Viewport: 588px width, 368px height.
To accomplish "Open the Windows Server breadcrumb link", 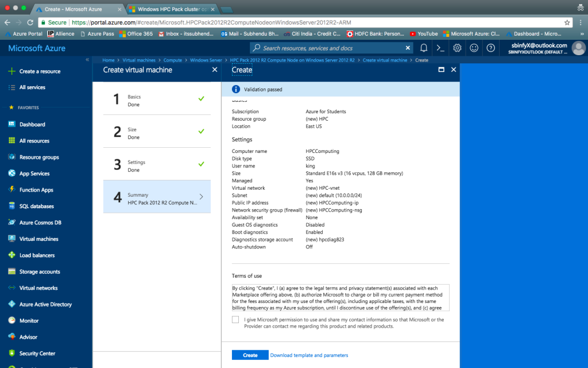I will click(x=206, y=60).
